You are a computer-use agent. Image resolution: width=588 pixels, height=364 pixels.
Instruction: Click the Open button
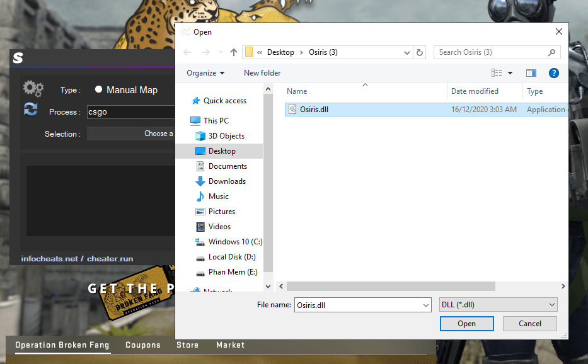(x=466, y=324)
